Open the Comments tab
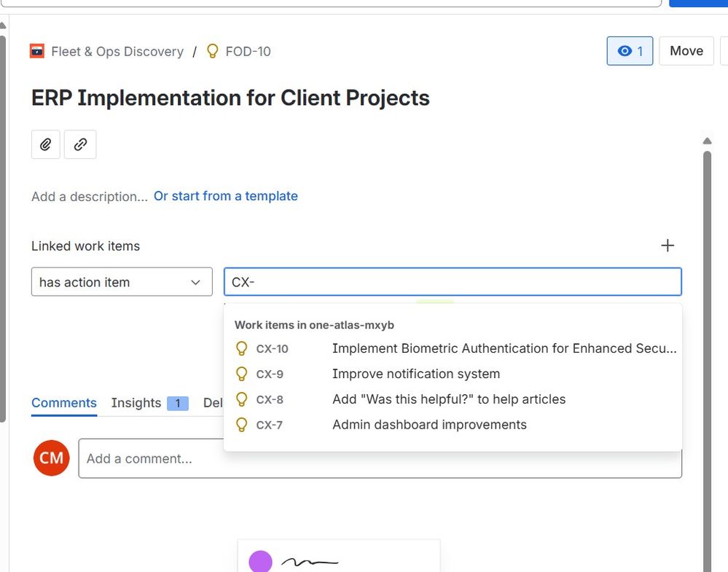Image resolution: width=728 pixels, height=572 pixels. (x=64, y=403)
